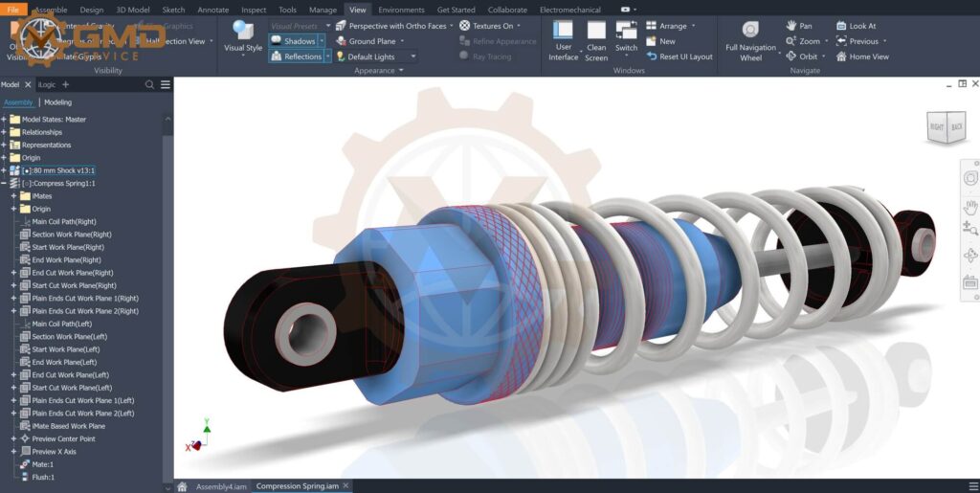Search the model browser
The width and height of the screenshot is (980, 493).
(x=149, y=84)
